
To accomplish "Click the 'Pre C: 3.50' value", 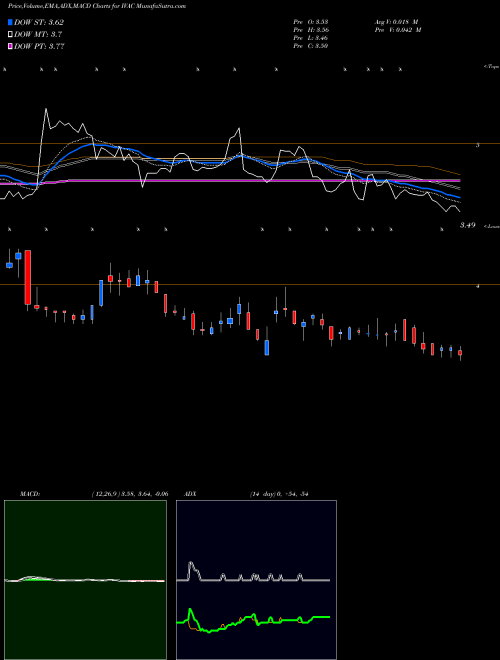I will pyautogui.click(x=311, y=46).
